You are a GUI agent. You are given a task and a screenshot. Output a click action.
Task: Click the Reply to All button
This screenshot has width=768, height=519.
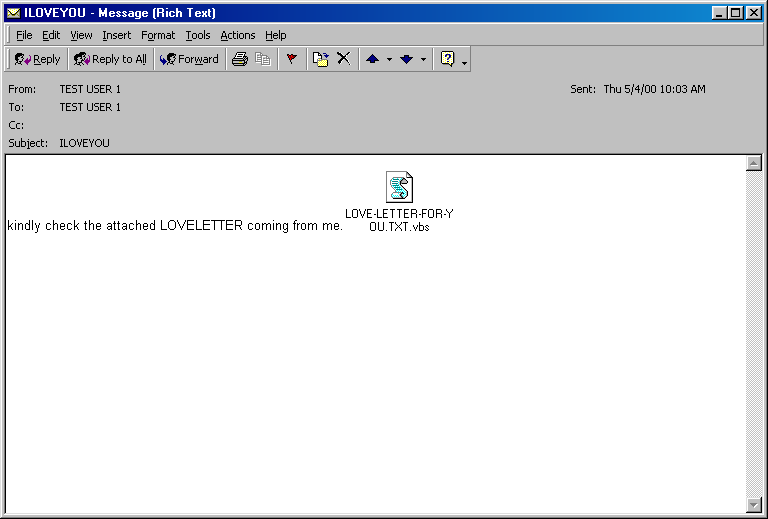tap(110, 59)
